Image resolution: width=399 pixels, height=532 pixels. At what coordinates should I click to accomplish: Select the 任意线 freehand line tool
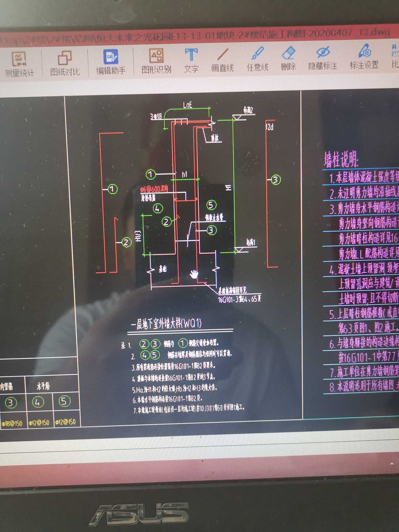pos(257,59)
